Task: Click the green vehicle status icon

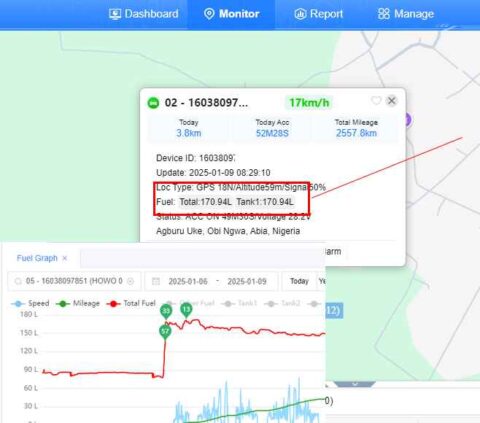Action: click(153, 103)
